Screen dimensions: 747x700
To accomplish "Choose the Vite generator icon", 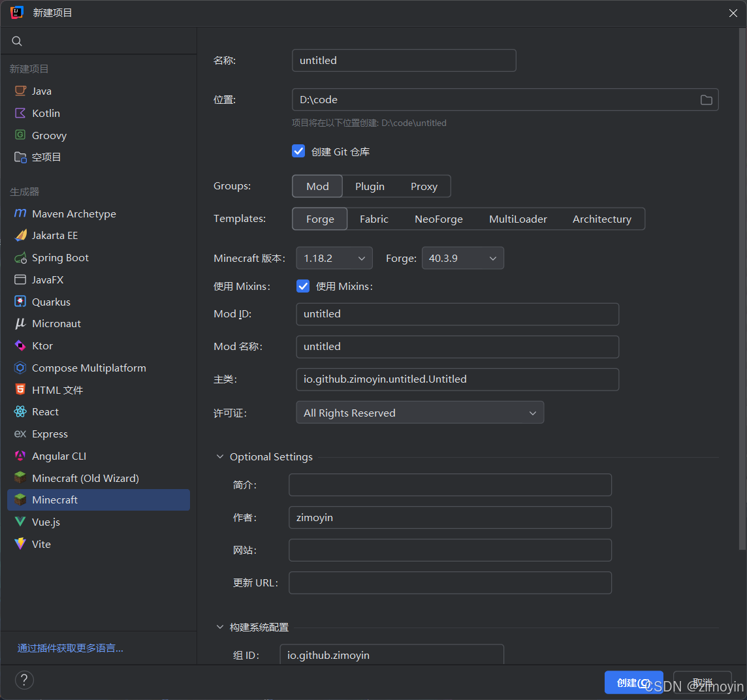I will [x=20, y=544].
